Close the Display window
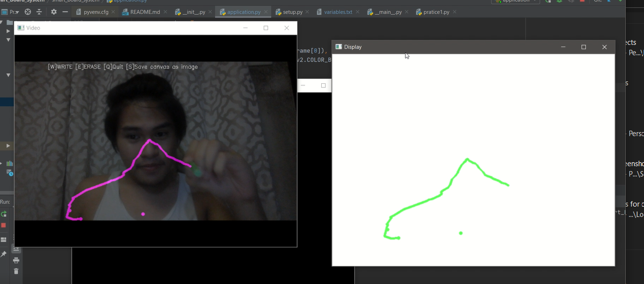 605,47
